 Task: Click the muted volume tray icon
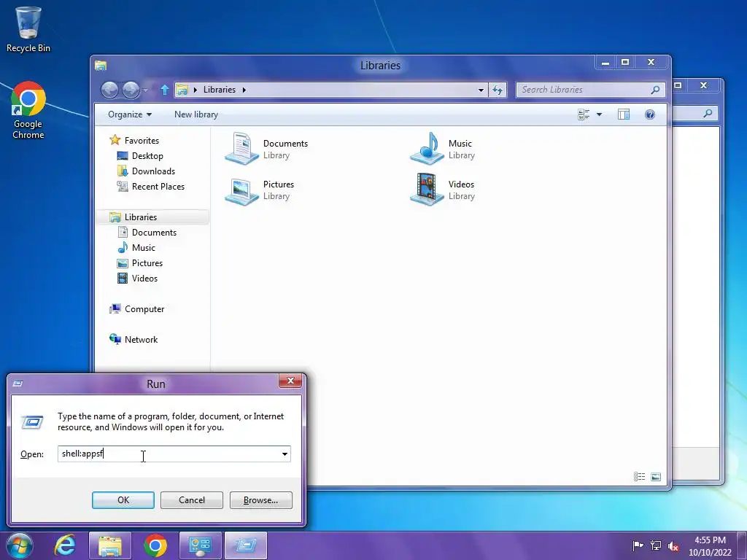[x=673, y=546]
